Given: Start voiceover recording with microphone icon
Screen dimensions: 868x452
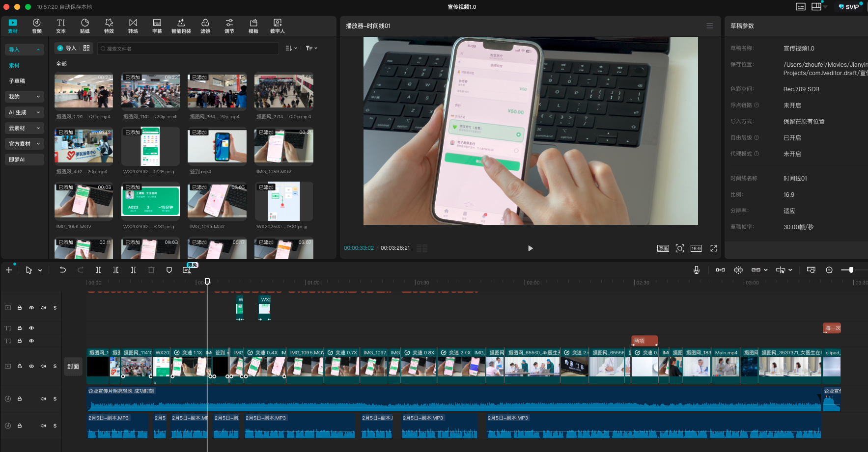Looking at the screenshot, I should [x=696, y=270].
